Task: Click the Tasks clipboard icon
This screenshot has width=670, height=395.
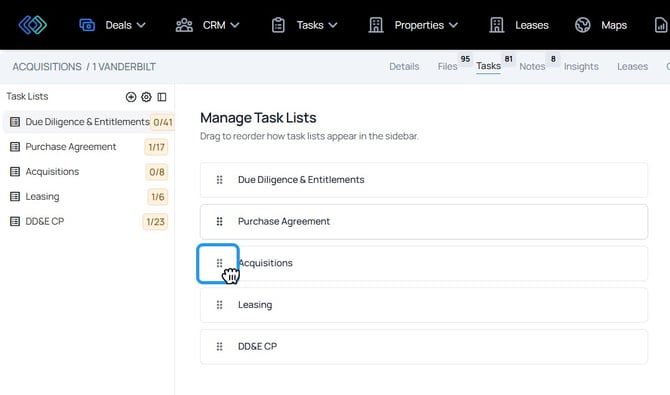Action: pyautogui.click(x=278, y=25)
